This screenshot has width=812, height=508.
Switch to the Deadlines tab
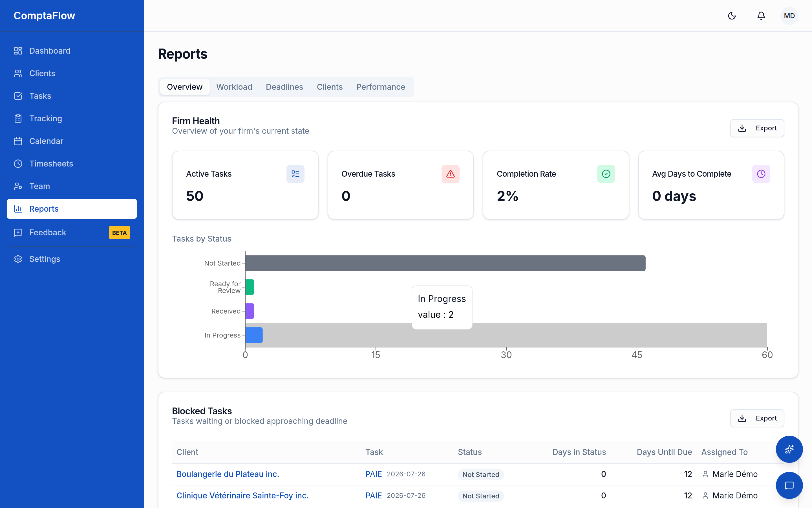284,87
